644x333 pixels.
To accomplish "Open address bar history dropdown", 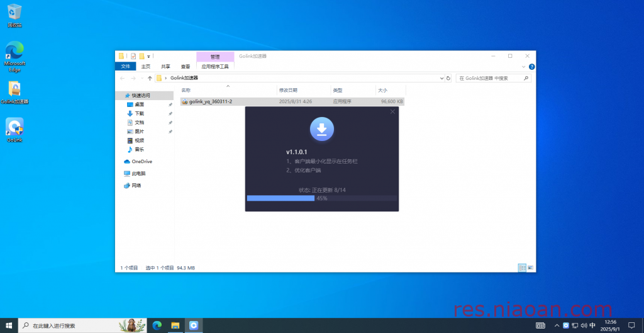I will pyautogui.click(x=442, y=78).
